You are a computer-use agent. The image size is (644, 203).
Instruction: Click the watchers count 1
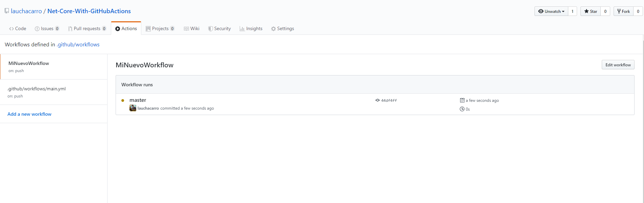(572, 11)
